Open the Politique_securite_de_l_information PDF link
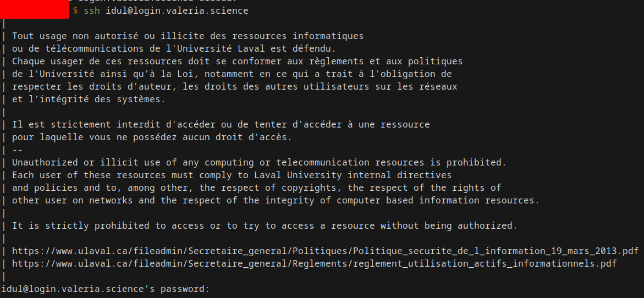The height and width of the screenshot is (298, 644). (x=325, y=251)
